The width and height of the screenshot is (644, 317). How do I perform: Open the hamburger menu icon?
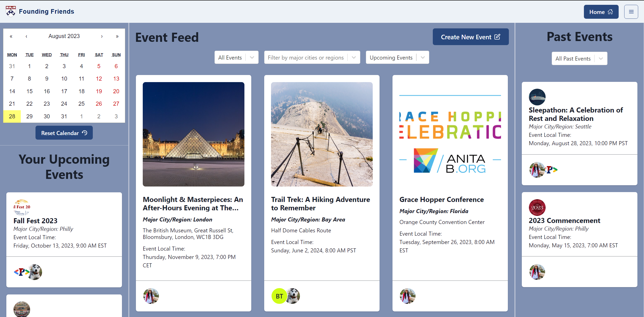click(x=631, y=12)
